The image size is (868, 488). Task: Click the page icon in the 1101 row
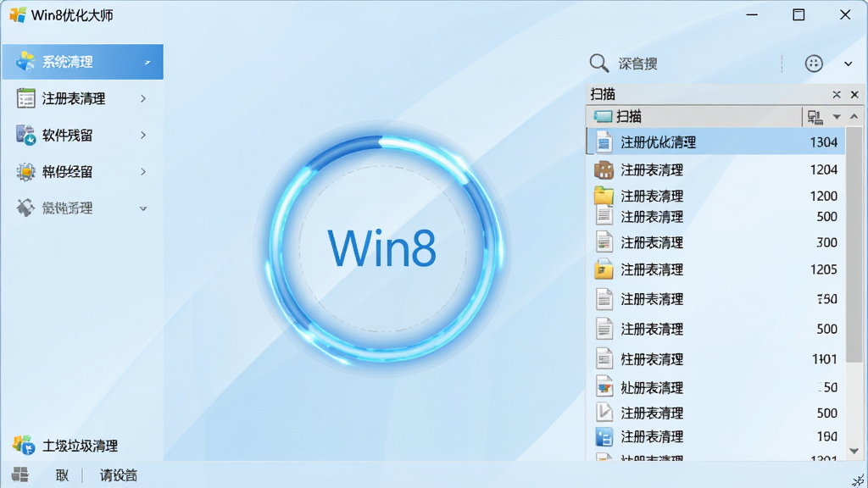604,358
